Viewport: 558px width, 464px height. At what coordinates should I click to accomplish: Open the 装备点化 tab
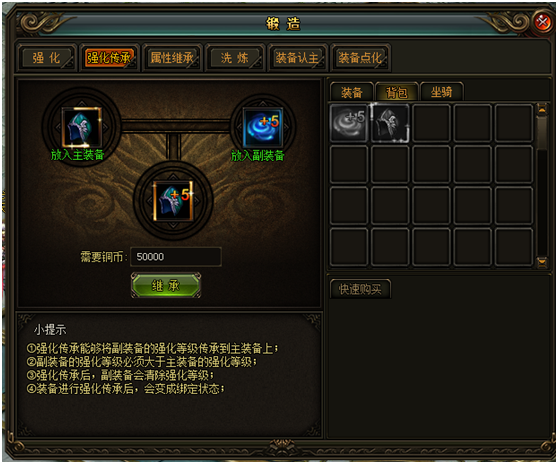[360, 58]
